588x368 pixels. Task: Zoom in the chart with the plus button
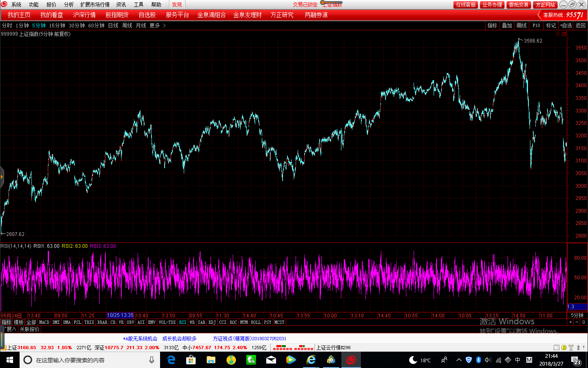pos(571,322)
